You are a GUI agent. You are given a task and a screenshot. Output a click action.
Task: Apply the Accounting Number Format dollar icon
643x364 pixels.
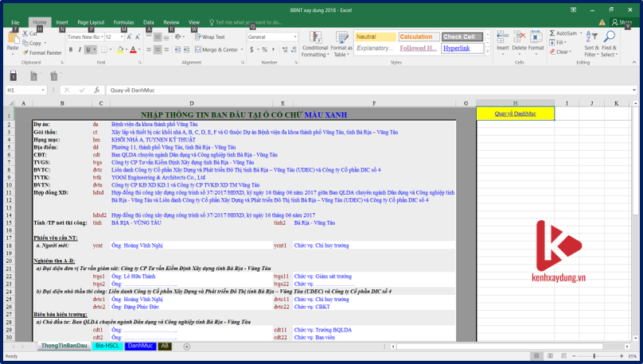[x=252, y=49]
